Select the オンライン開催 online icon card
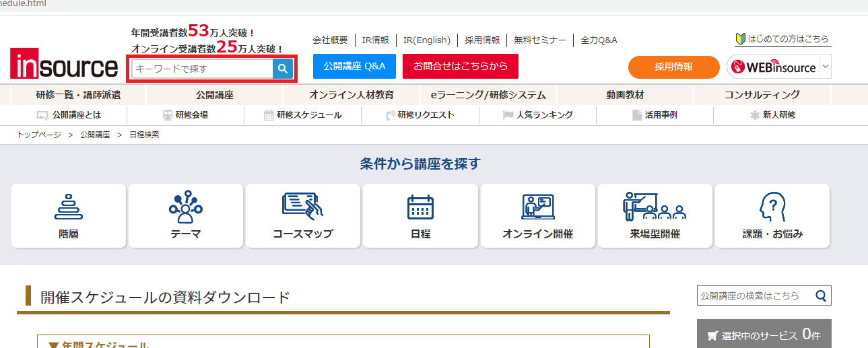868x348 pixels. pyautogui.click(x=537, y=215)
